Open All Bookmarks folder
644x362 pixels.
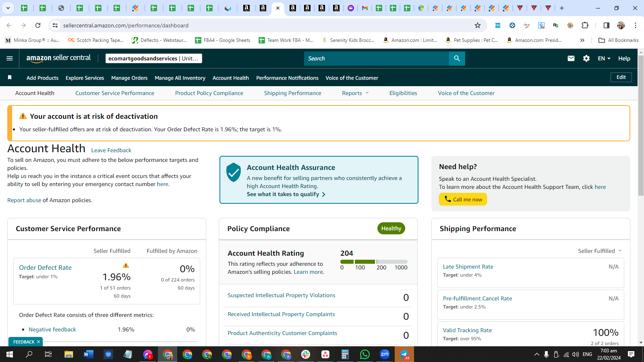tap(618, 40)
